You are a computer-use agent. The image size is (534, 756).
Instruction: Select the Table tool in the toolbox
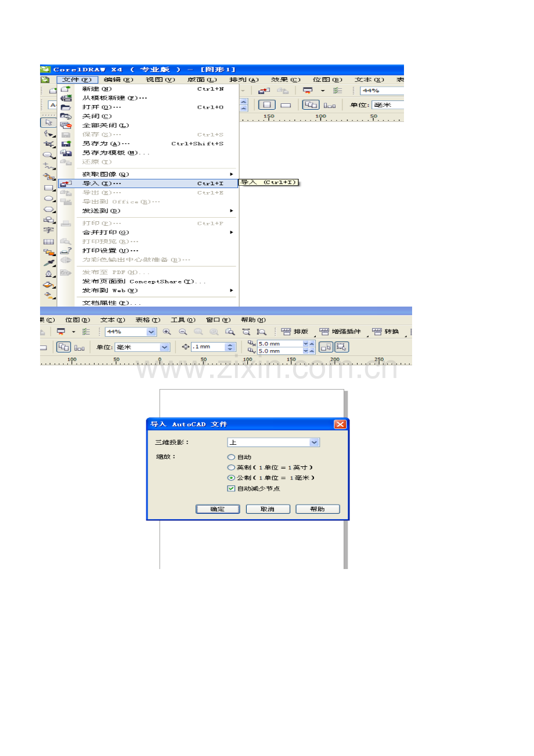[x=49, y=242]
